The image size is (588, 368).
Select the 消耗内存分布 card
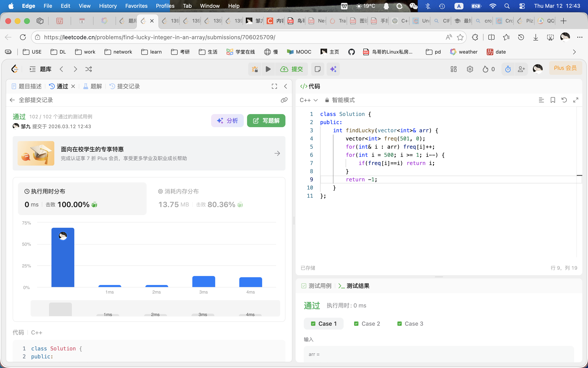pyautogui.click(x=216, y=199)
